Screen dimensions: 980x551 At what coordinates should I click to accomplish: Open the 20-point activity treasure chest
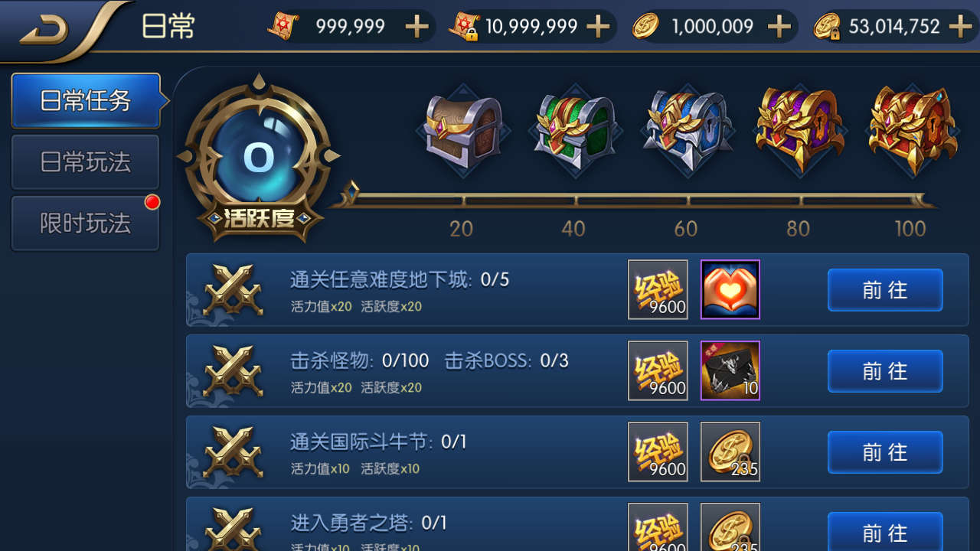pyautogui.click(x=463, y=132)
